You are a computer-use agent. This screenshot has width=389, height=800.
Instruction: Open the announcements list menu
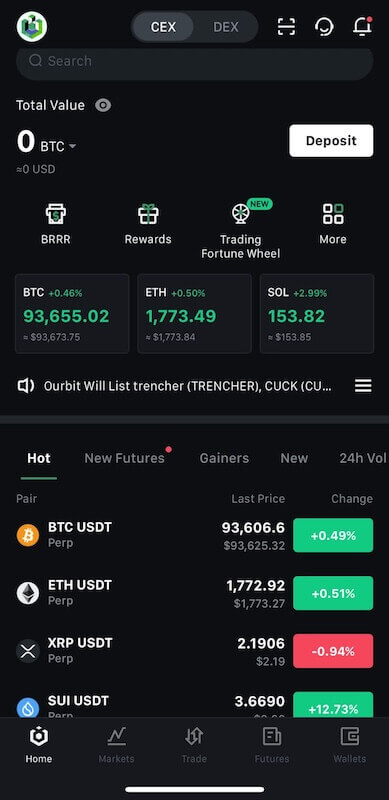[x=363, y=386]
